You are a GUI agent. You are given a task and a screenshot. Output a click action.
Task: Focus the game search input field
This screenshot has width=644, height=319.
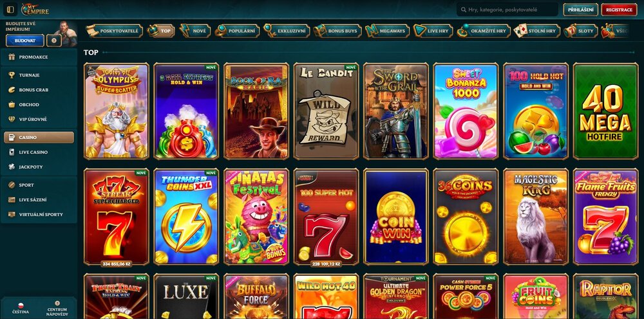507,10
